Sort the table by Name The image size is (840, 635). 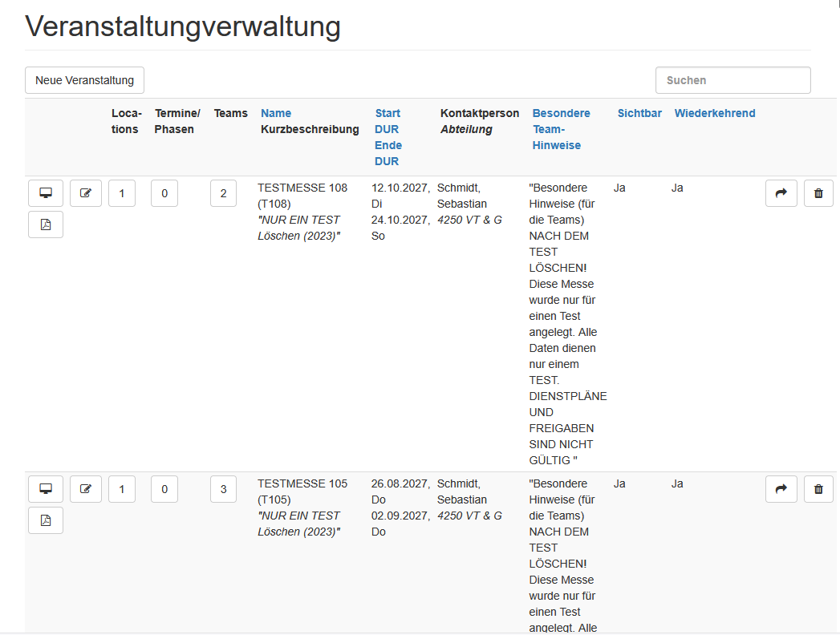click(276, 113)
